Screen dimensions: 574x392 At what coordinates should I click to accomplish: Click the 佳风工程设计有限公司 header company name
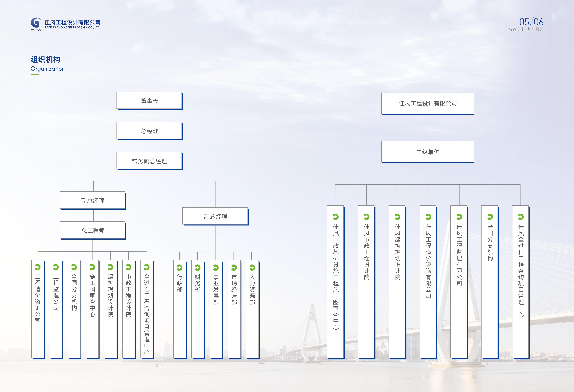[72, 22]
